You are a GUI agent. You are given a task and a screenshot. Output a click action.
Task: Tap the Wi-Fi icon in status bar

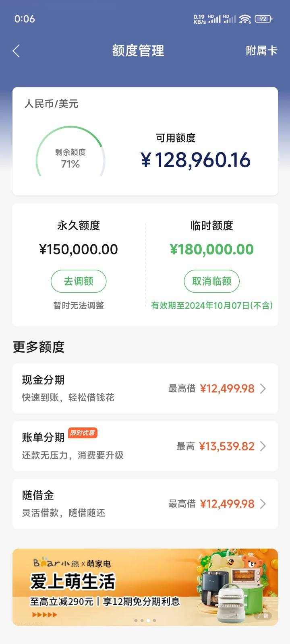coord(245,19)
